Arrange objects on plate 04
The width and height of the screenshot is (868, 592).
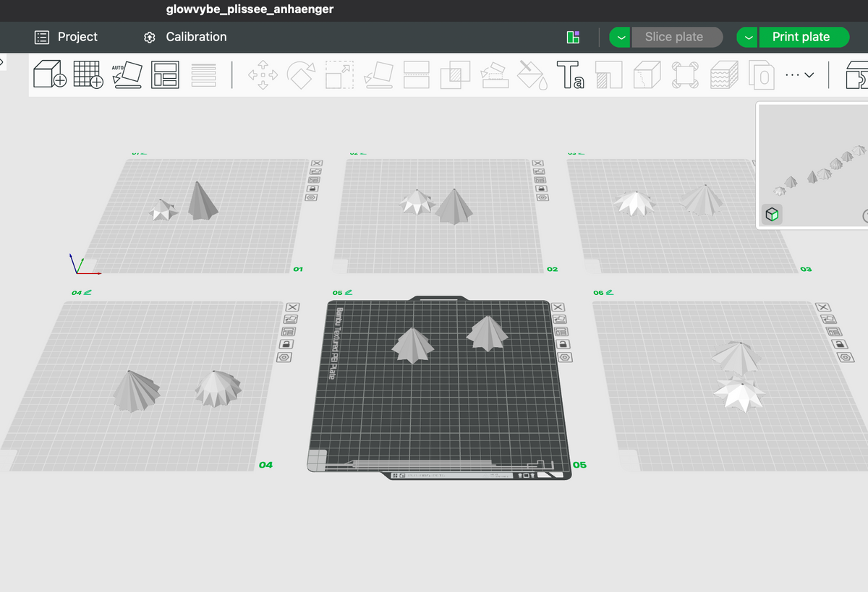(288, 332)
